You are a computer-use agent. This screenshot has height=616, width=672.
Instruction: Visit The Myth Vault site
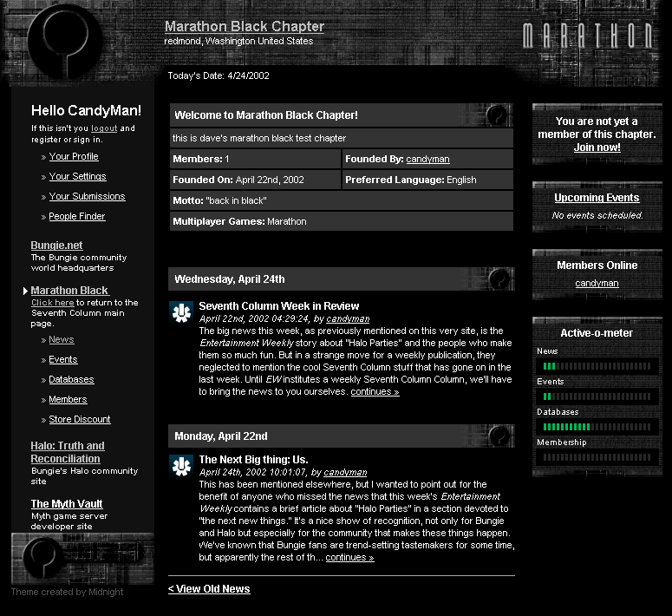point(67,503)
